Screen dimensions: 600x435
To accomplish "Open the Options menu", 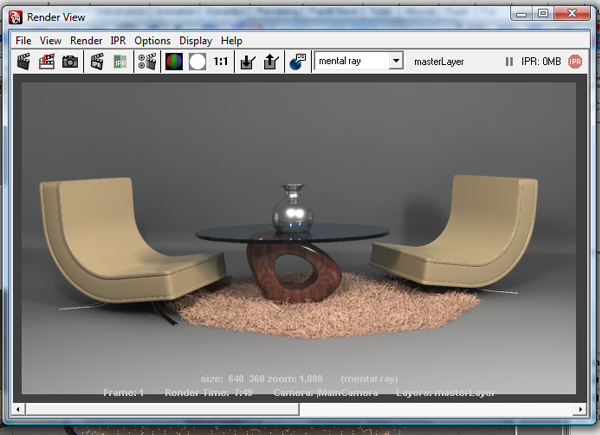I will point(152,41).
